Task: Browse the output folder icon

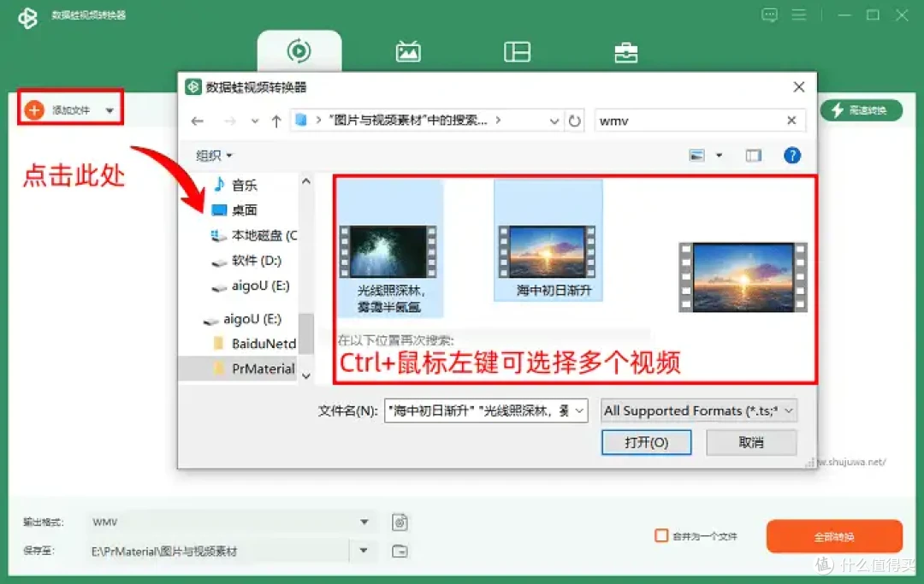Action: click(400, 551)
